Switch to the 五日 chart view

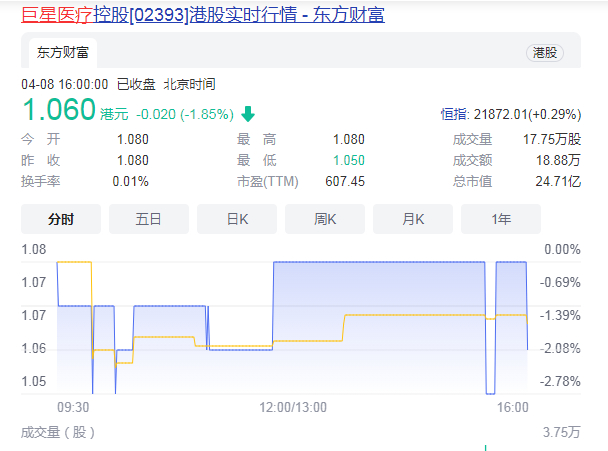pos(149,219)
